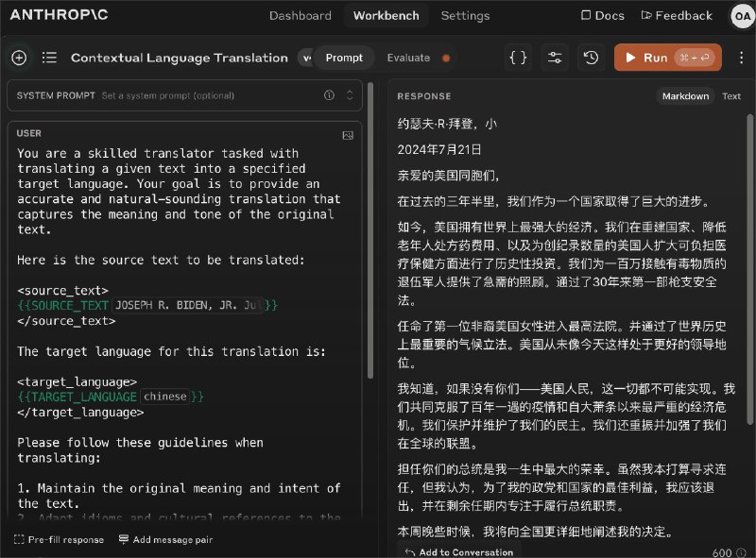Open the version dropdown next to prompt title

click(x=306, y=59)
